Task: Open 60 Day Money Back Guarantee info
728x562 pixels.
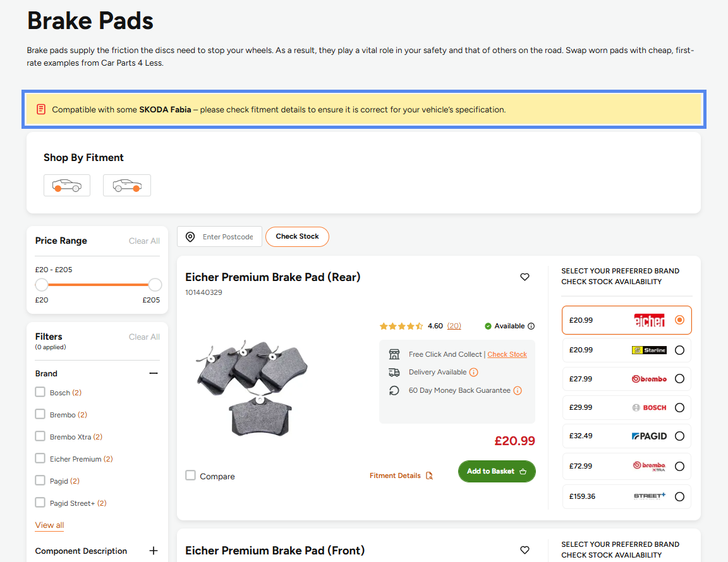Action: click(518, 391)
